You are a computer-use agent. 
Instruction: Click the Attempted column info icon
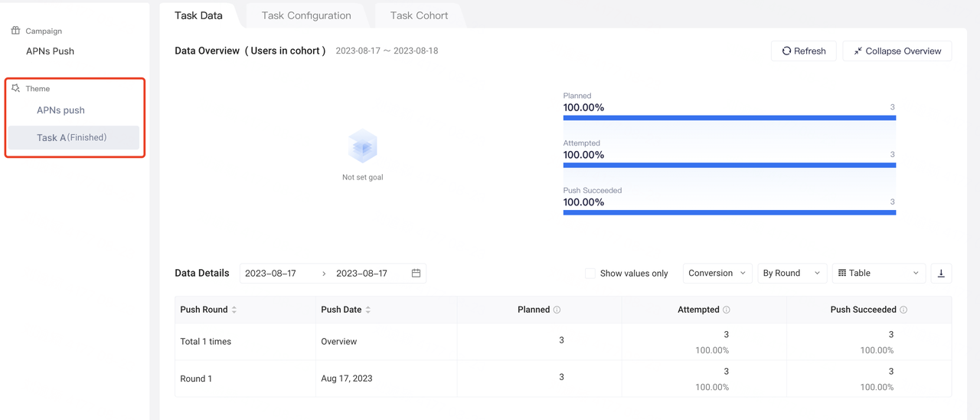[x=727, y=310]
